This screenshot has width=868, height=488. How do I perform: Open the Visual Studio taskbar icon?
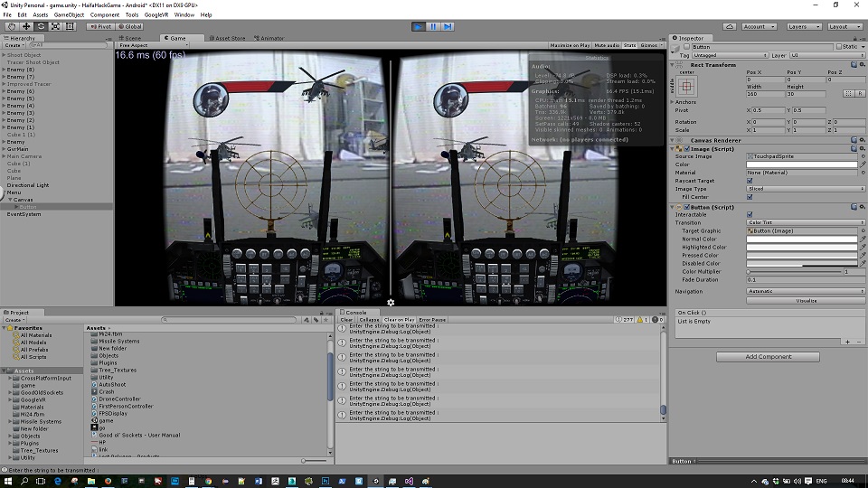410,481
